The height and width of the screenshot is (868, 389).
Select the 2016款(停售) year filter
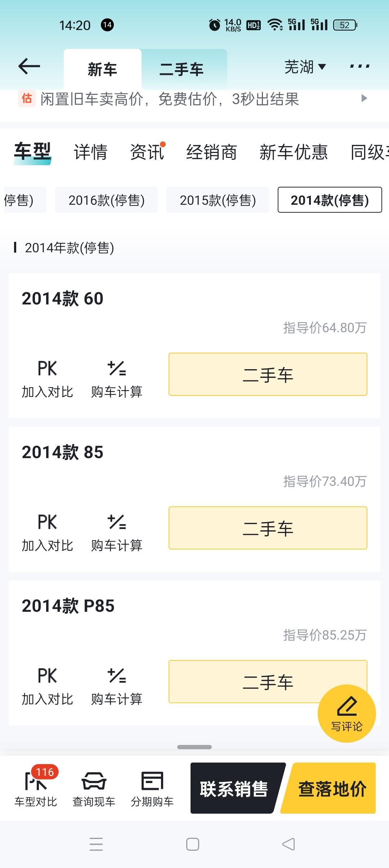106,200
